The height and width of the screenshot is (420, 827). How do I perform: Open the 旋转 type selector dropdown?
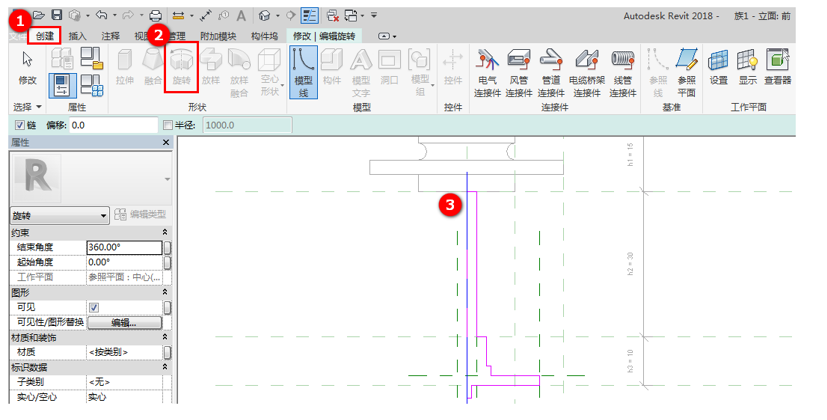tap(60, 216)
